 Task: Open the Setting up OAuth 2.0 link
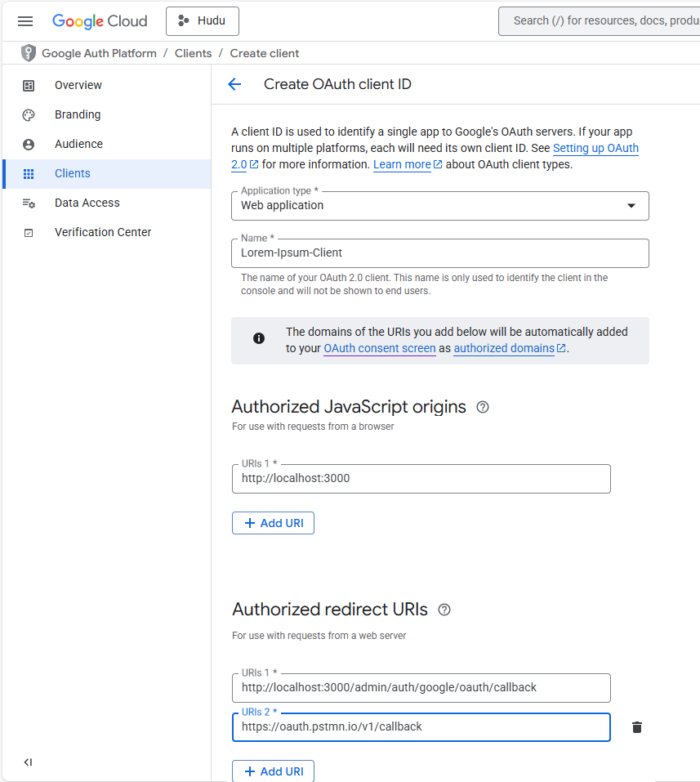click(595, 148)
